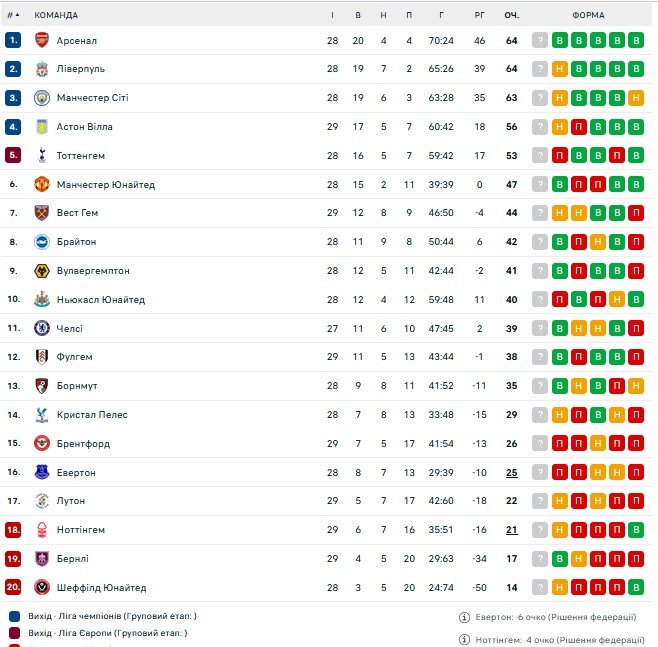Click the Manchester City crest icon
Viewport: 658px width, 647px height.
click(41, 98)
